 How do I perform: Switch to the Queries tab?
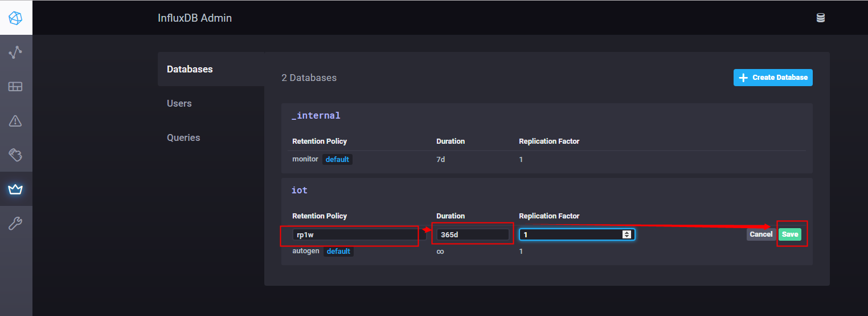[211, 137]
